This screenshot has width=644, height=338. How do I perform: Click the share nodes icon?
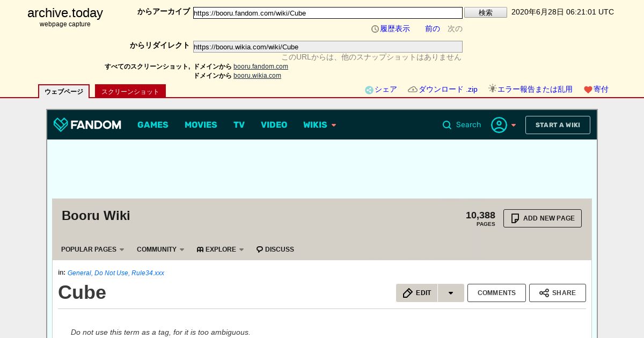pos(544,293)
